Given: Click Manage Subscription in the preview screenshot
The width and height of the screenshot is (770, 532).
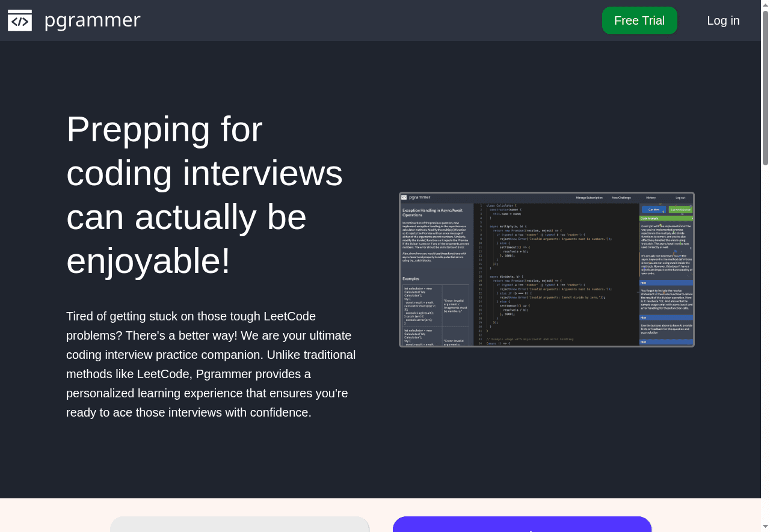Looking at the screenshot, I should [589, 197].
